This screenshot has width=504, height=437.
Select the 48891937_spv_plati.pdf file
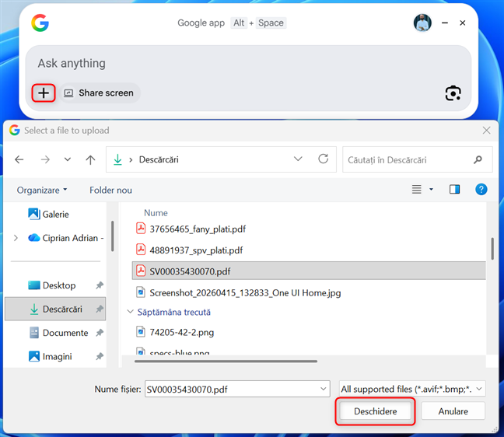(x=196, y=250)
